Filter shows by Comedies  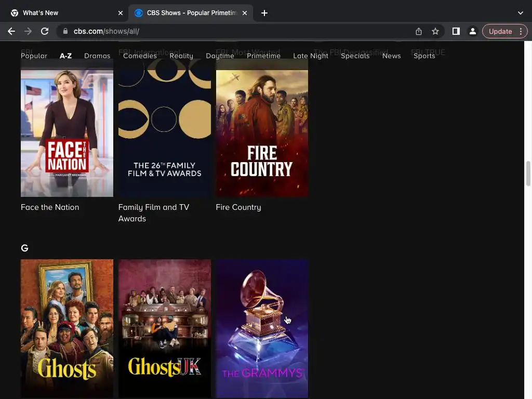pos(140,56)
